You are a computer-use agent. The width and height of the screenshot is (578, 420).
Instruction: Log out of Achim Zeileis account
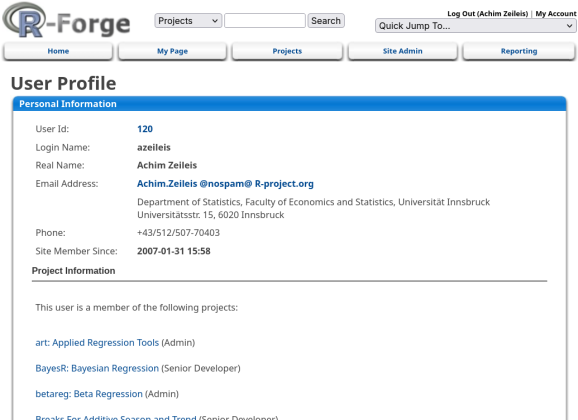(487, 14)
